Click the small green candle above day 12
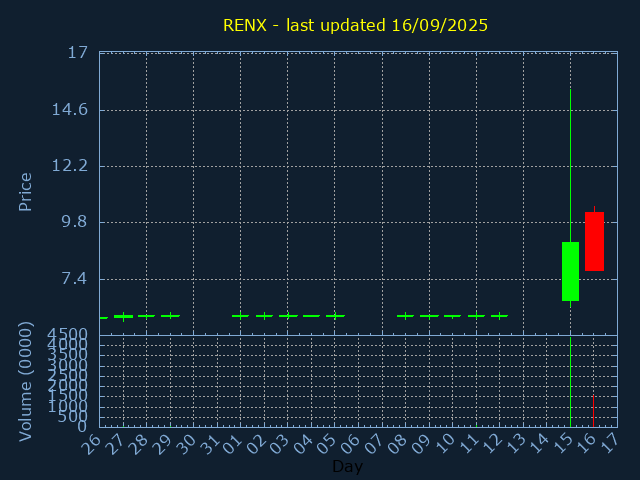This screenshot has height=480, width=640. 499,316
